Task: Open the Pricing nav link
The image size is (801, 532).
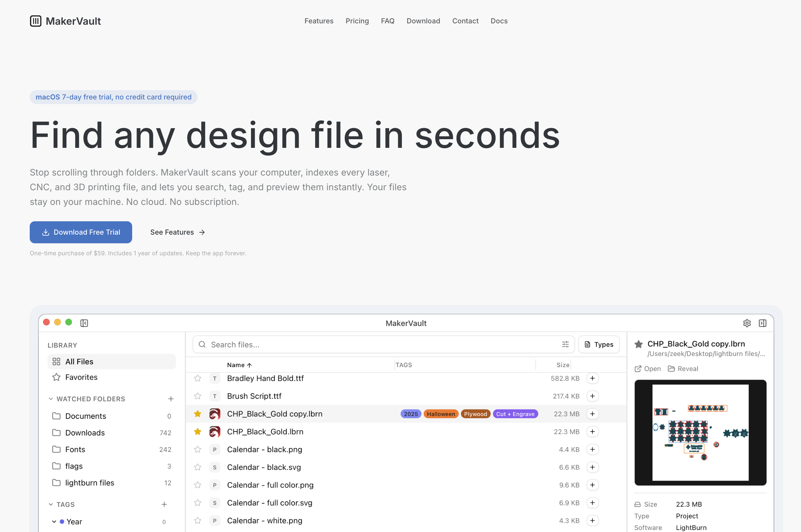Action: click(357, 21)
